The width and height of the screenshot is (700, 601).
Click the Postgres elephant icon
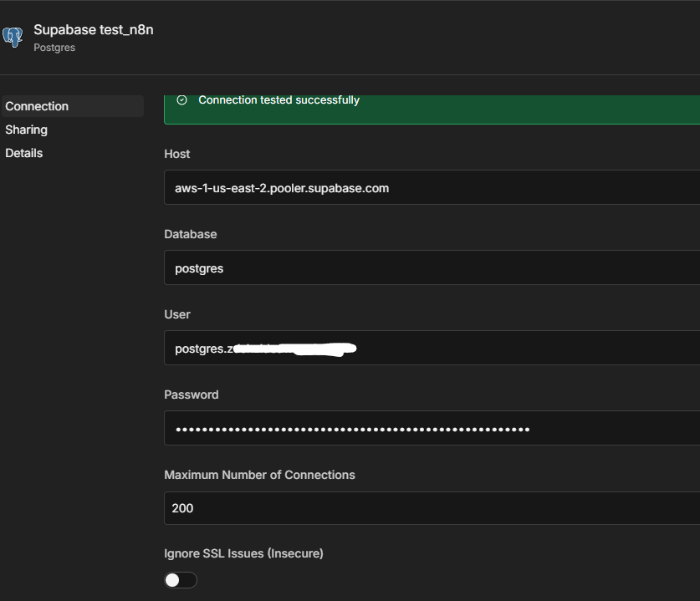[13, 37]
